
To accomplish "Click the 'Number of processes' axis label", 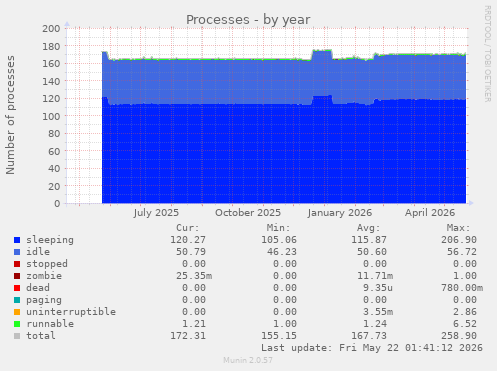I will tap(10, 115).
